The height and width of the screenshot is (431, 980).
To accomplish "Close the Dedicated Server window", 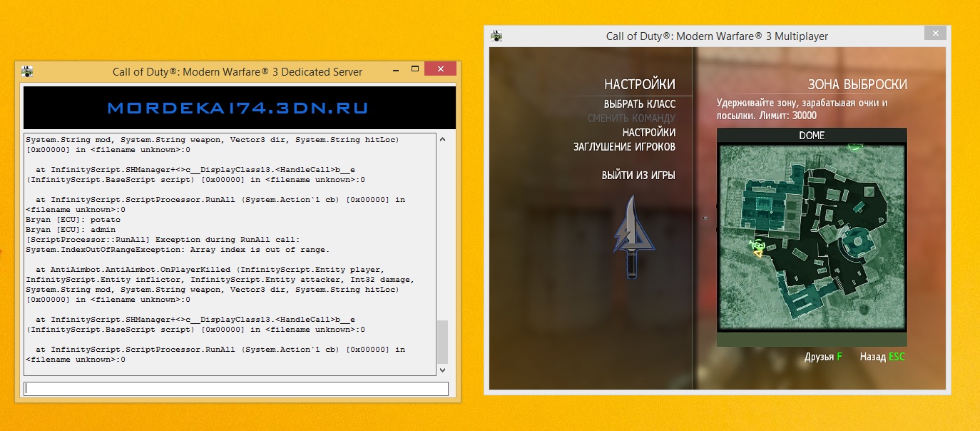I will coord(440,69).
